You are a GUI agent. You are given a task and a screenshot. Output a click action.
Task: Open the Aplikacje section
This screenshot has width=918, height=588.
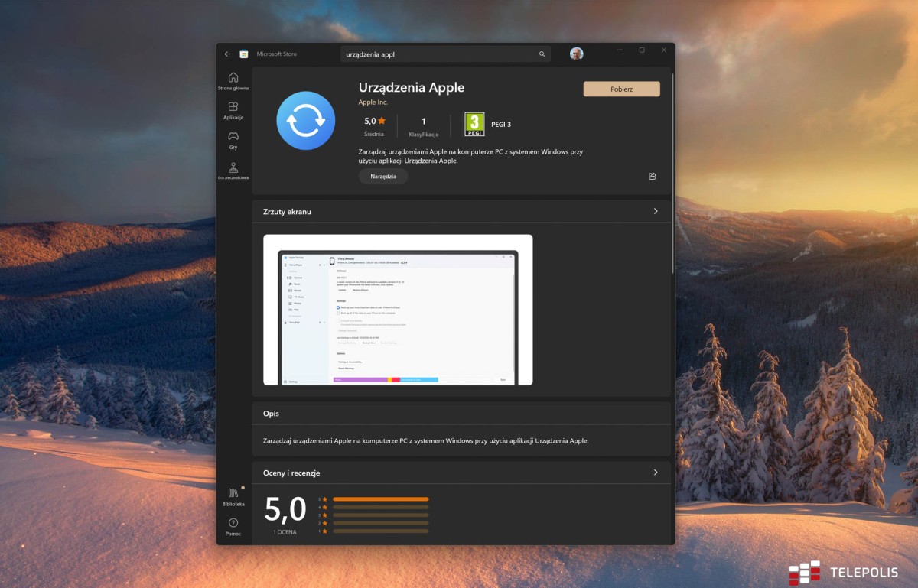[233, 110]
